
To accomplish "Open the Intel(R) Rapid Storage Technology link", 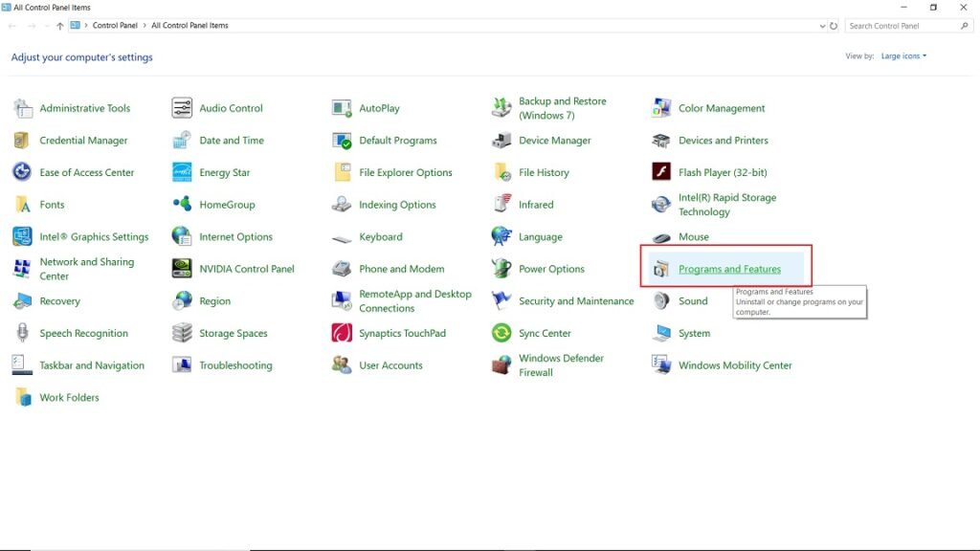I will pyautogui.click(x=727, y=205).
